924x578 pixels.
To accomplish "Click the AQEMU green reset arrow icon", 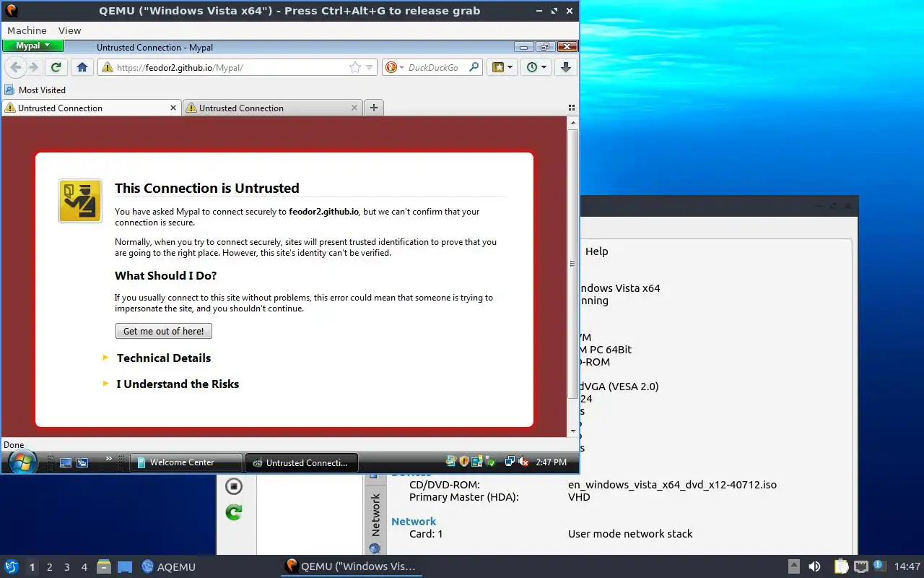I will click(x=233, y=512).
